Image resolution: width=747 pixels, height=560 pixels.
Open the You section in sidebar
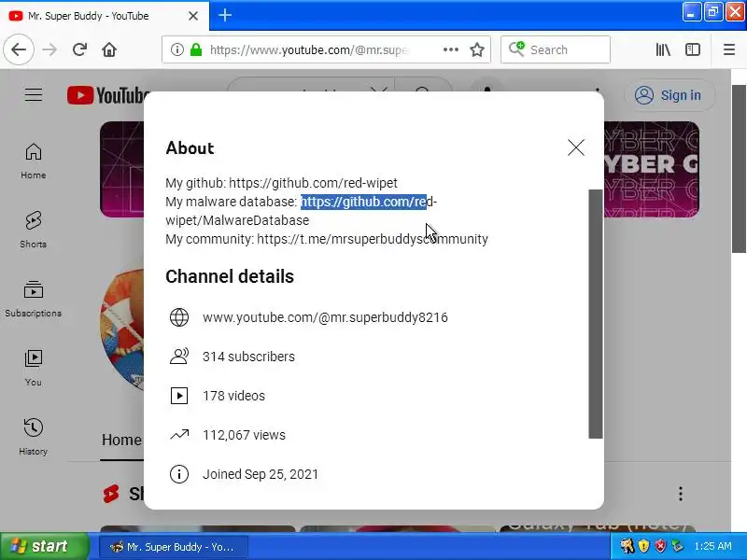[x=34, y=368]
